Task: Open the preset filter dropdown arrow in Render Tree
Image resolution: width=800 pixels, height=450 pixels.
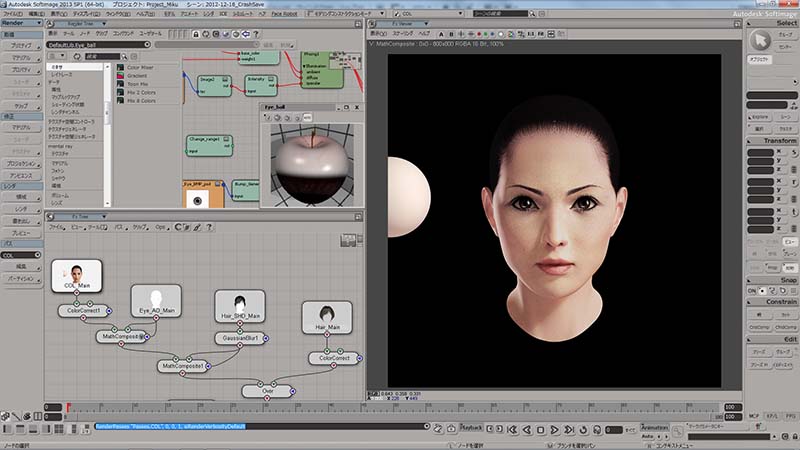Action: pyautogui.click(x=63, y=57)
